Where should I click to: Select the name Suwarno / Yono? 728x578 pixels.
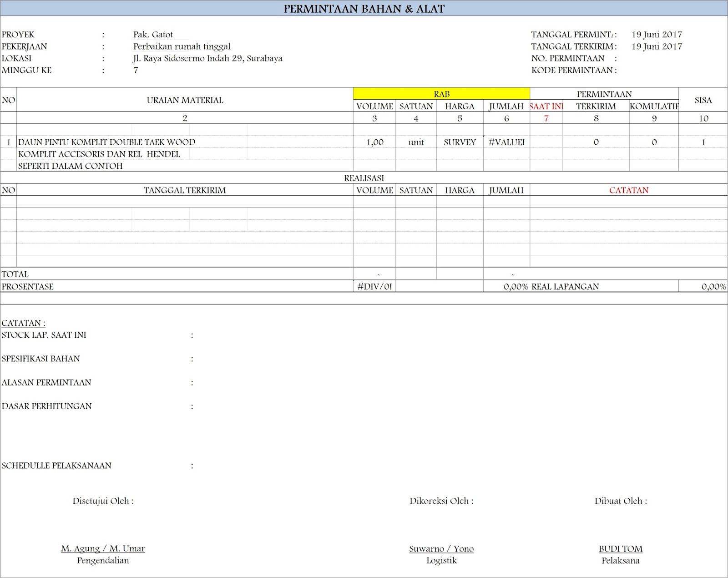(x=441, y=548)
